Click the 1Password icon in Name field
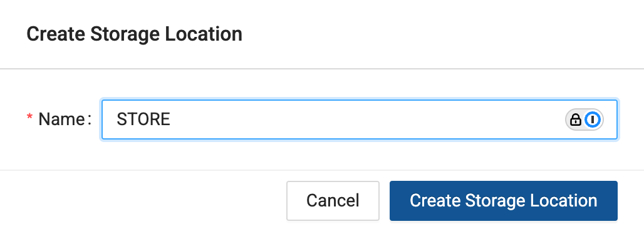 pyautogui.click(x=593, y=120)
